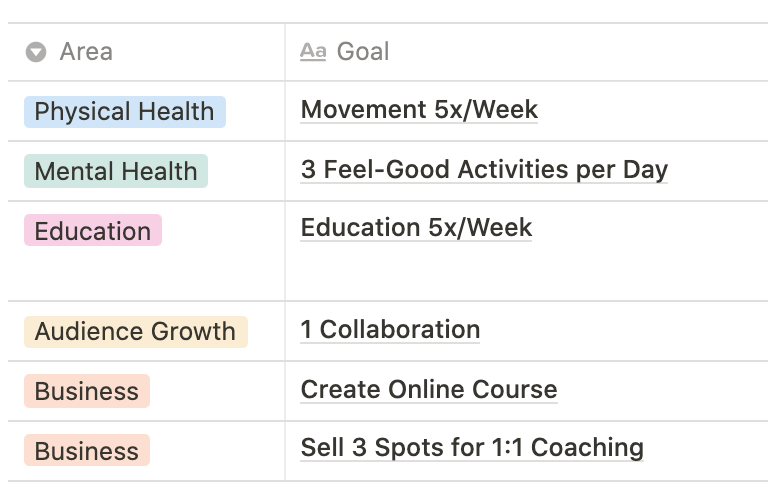
Task: Open Sell 3 Spots for 1:1 Coaching
Action: point(472,448)
